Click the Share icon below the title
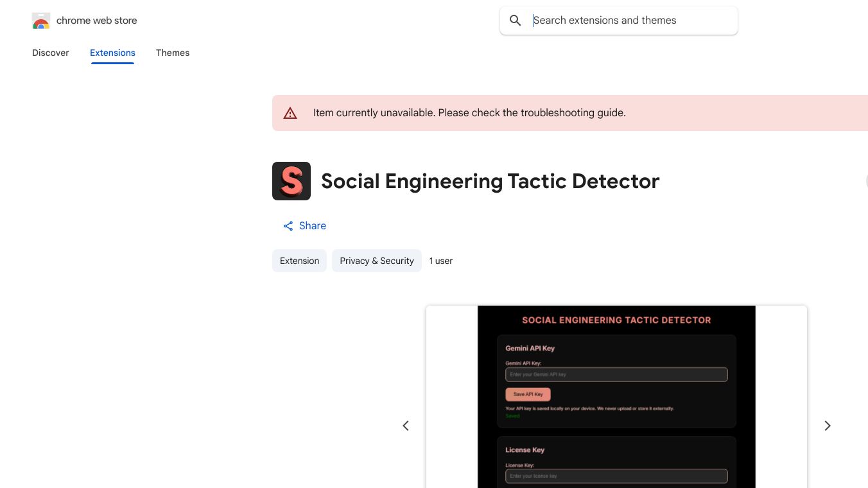 click(x=288, y=226)
